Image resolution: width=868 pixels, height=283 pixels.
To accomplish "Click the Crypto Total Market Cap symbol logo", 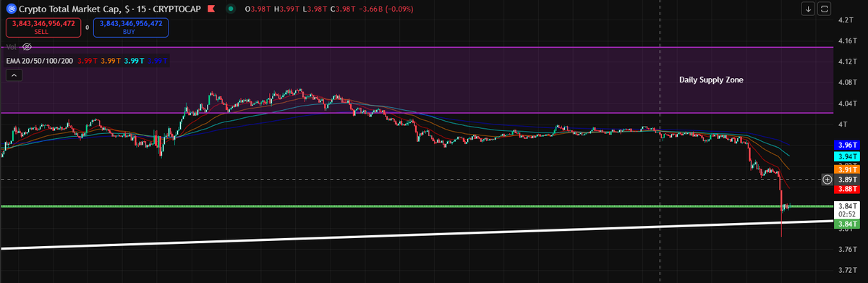I will coord(11,9).
